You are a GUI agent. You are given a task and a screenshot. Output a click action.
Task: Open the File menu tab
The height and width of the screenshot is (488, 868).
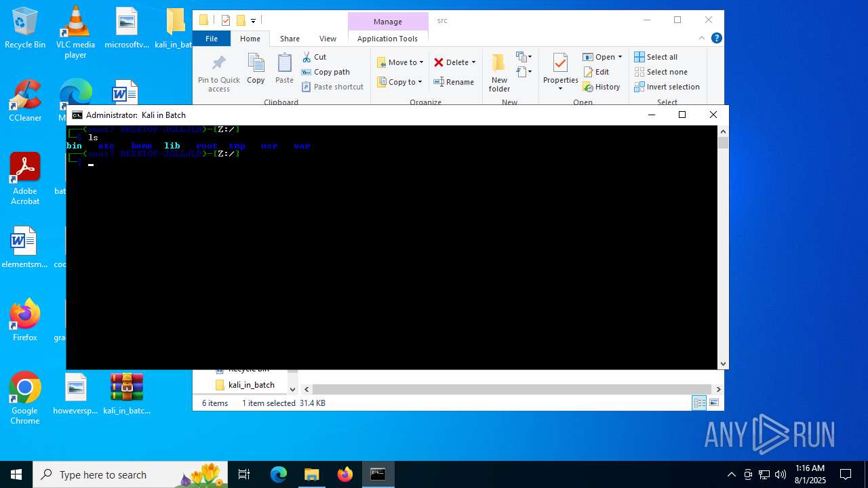point(212,39)
